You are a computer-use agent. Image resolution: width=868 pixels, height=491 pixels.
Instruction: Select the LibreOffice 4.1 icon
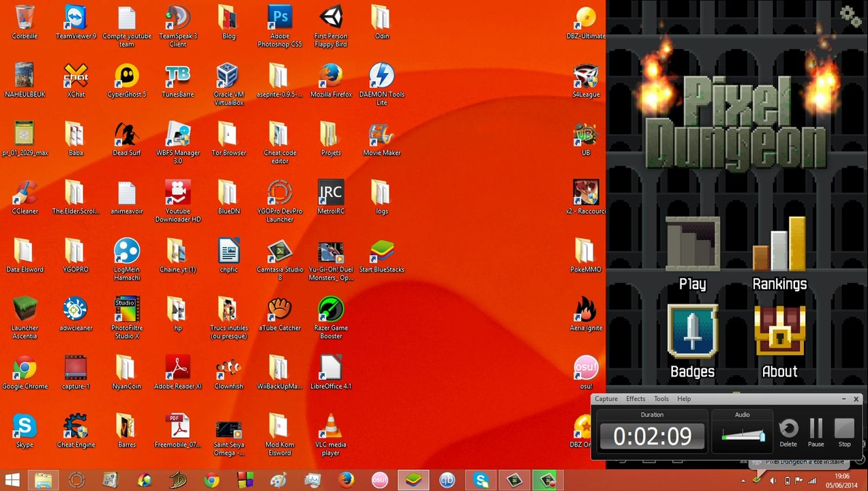pos(331,368)
